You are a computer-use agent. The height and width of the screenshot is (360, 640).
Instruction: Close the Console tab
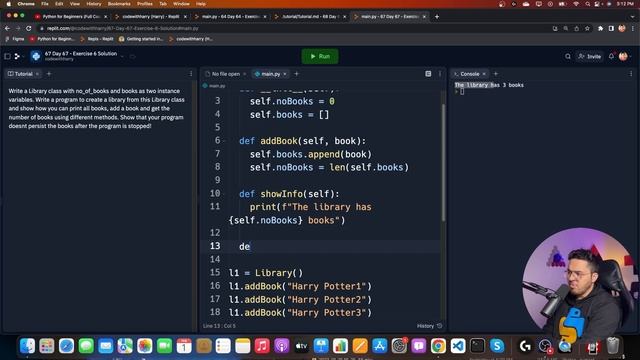click(484, 74)
